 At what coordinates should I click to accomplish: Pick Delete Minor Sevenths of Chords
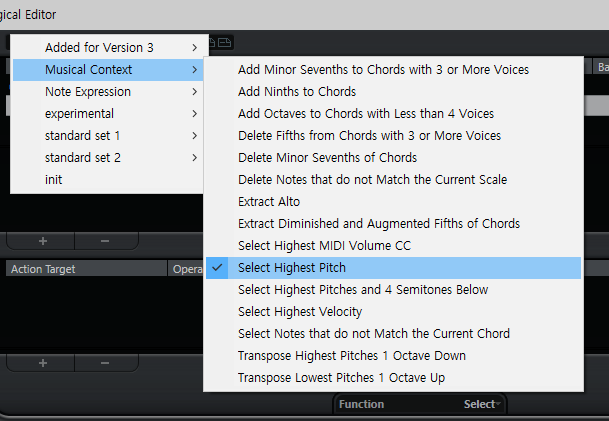tap(393, 158)
